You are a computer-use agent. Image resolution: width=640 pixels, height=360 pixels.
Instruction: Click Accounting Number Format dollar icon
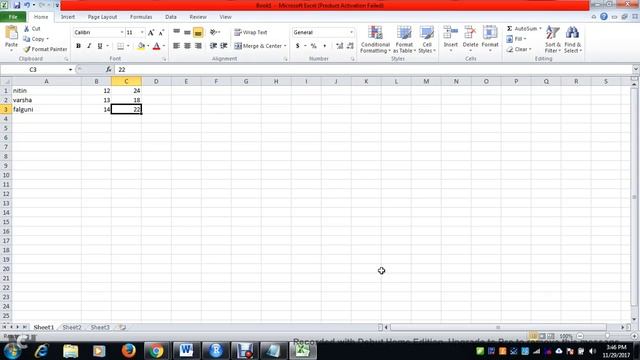pos(298,46)
